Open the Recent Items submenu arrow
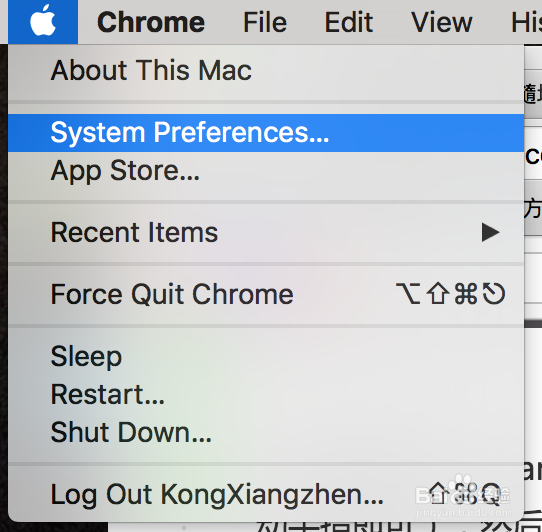 491,232
